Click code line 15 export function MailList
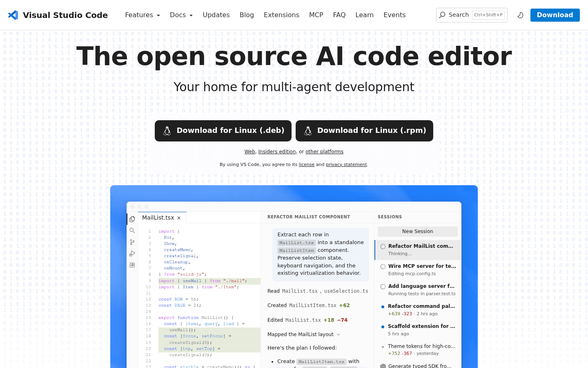The image size is (588, 368). (x=196, y=318)
